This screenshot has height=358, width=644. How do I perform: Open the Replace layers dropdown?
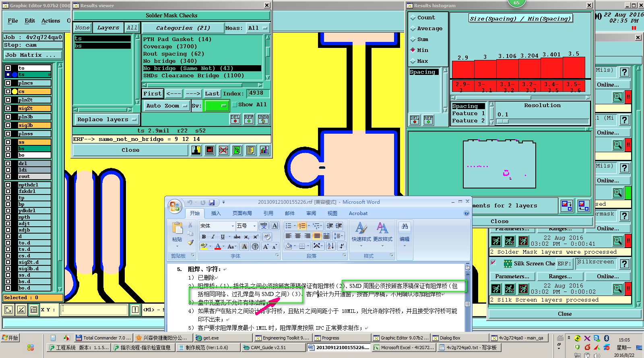click(107, 120)
